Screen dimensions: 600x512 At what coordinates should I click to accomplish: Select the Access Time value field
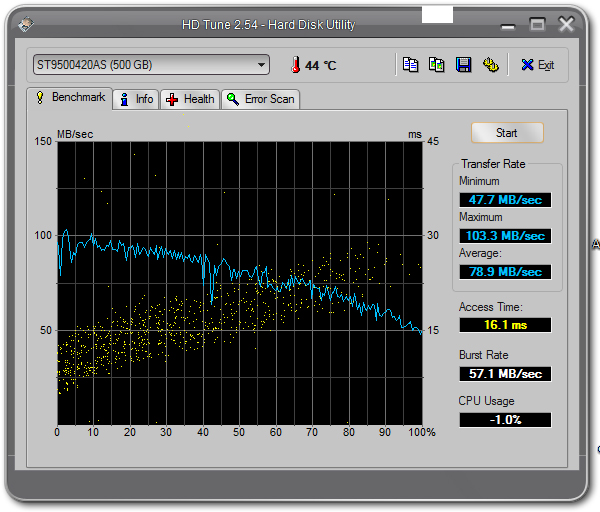coord(504,325)
